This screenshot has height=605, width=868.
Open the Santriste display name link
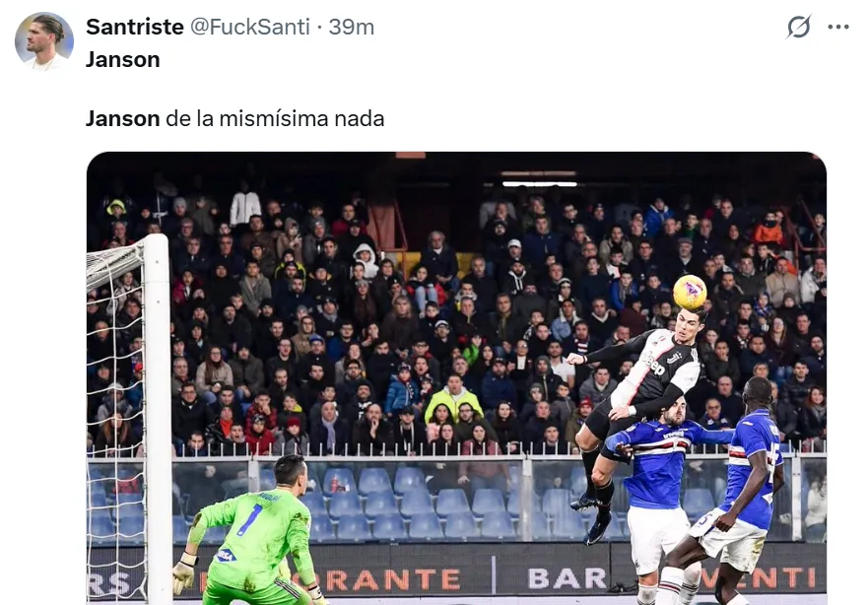(x=135, y=27)
